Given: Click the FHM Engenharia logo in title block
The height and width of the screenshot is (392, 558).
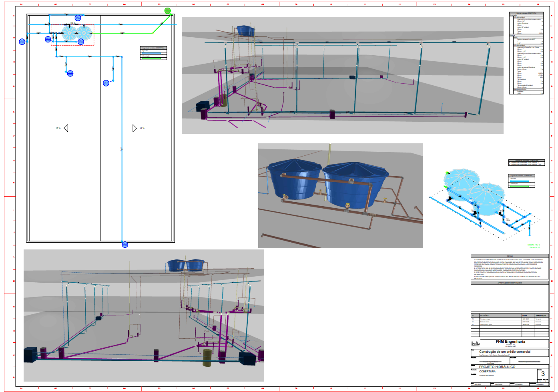Looking at the screenshot, I should (x=475, y=344).
